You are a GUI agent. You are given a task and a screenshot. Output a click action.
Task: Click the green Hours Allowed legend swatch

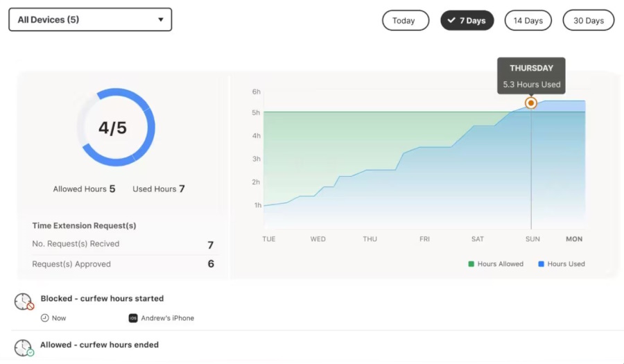point(471,263)
